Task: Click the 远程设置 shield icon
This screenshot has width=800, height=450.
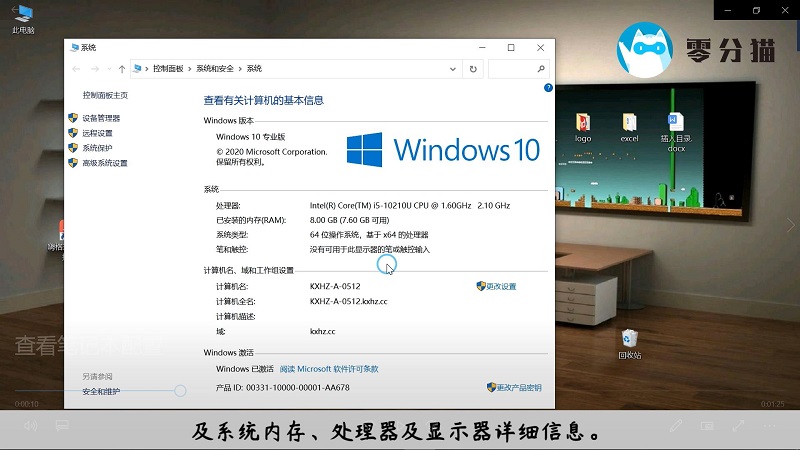Action: (73, 133)
